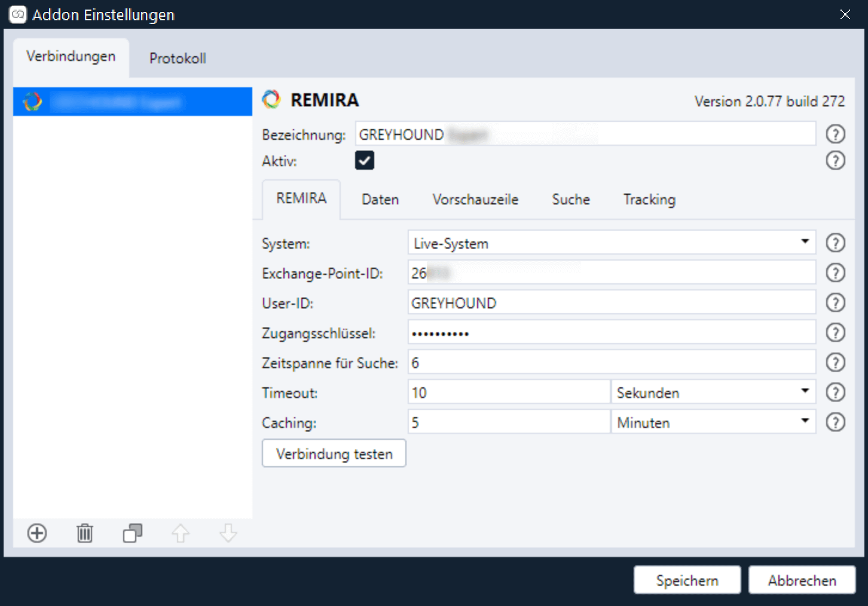
Task: Open the Caching unit dropdown showing Minuten
Action: coord(714,422)
